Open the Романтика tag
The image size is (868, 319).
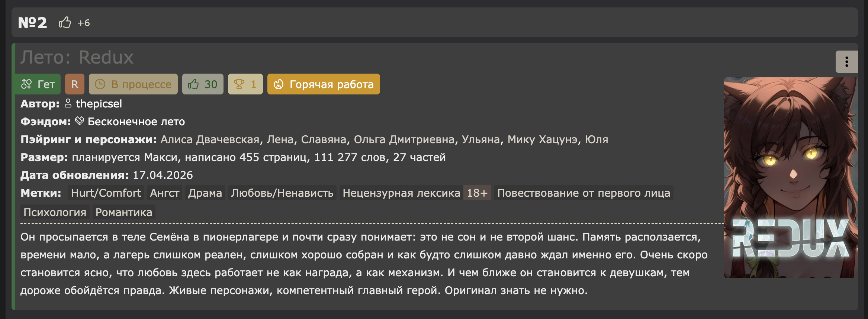[x=124, y=212]
